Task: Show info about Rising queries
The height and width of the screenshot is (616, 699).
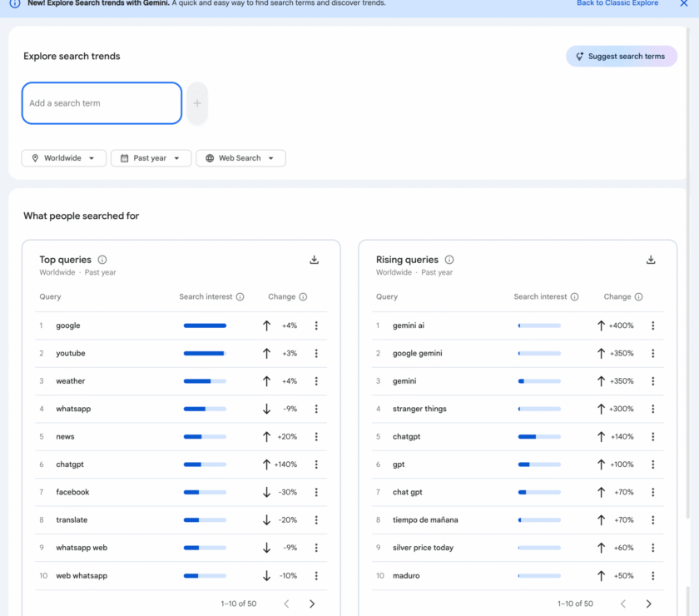Action: pos(449,260)
